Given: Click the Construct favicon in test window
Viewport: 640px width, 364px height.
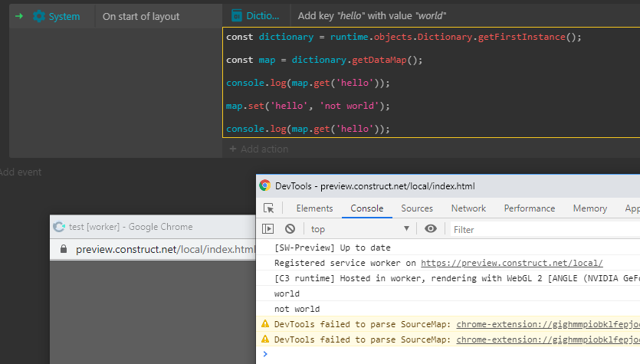Looking at the screenshot, I should click(x=59, y=227).
